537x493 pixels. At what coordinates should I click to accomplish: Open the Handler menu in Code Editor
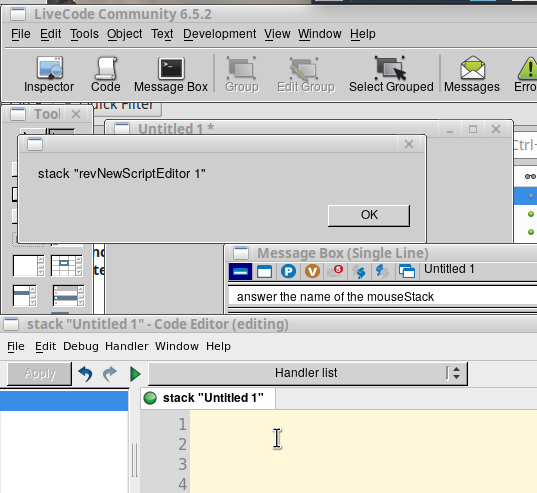pyautogui.click(x=127, y=346)
